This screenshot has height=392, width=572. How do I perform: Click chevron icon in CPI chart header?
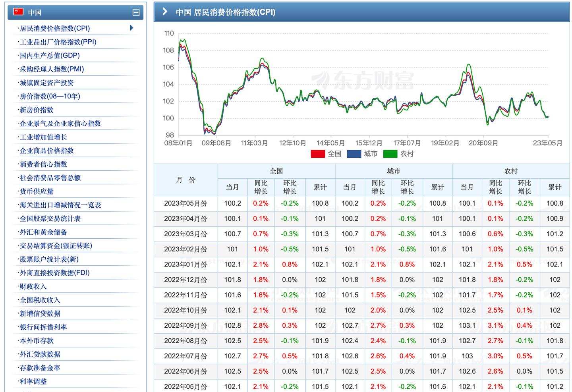[x=165, y=12]
